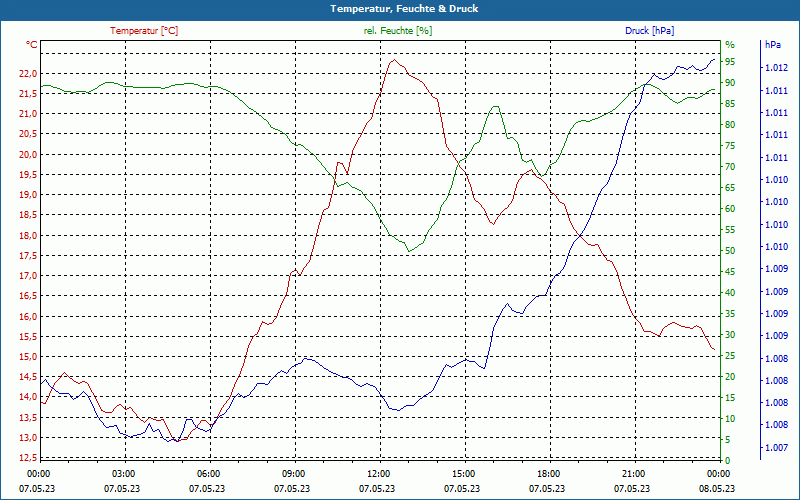This screenshot has width=800, height=500.
Task: Click the green "60" humidity axis tick
Action: click(730, 209)
